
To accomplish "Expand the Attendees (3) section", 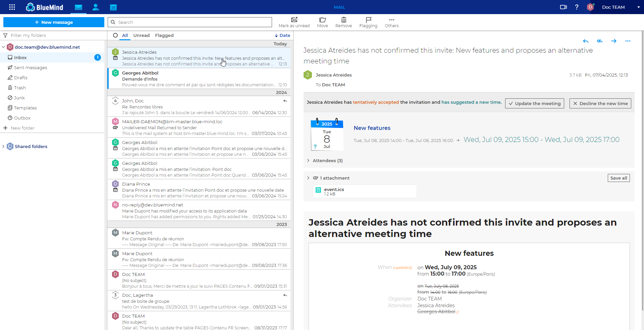I will 308,160.
